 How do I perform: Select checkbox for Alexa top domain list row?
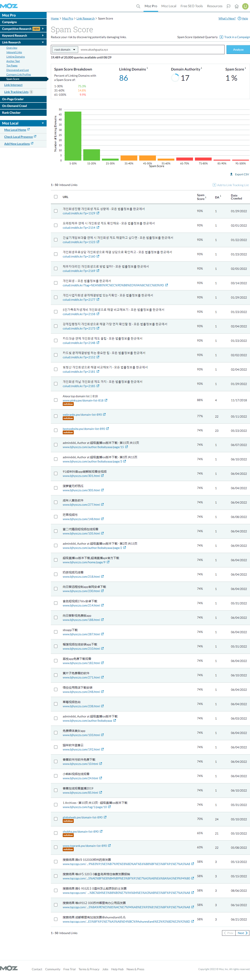pos(56,400)
